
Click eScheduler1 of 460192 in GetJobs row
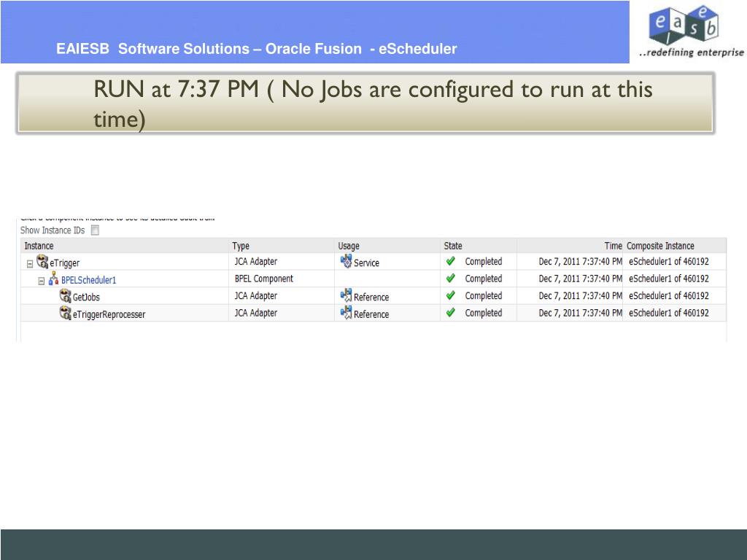[669, 296]
